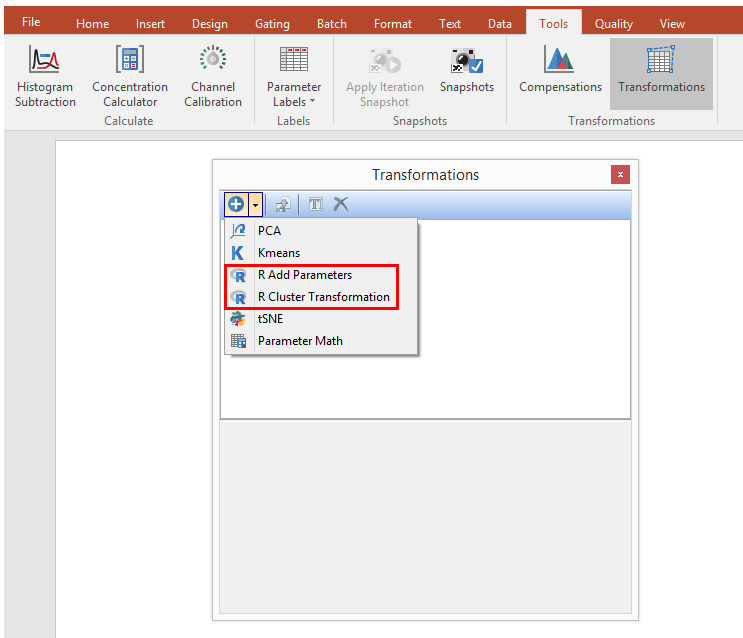Open the add transformation dropdown arrow
743x638 pixels.
coord(255,204)
